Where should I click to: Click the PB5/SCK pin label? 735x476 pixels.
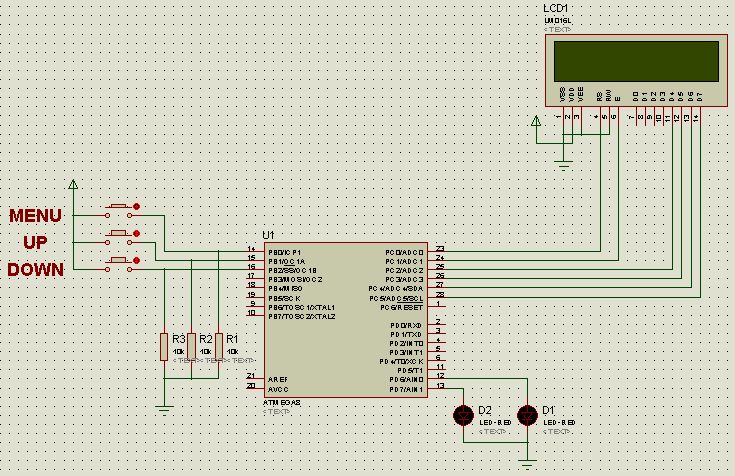click(x=284, y=298)
